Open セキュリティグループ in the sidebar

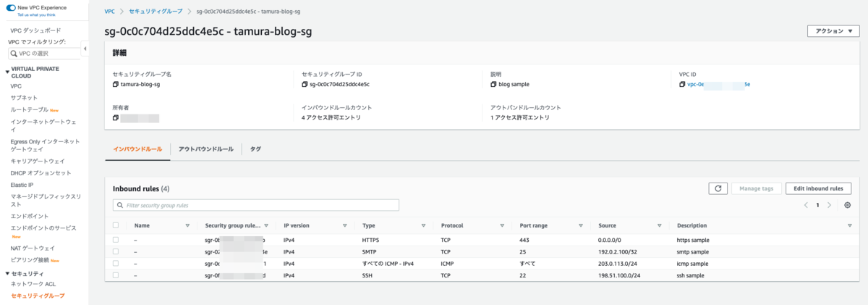pyautogui.click(x=38, y=296)
